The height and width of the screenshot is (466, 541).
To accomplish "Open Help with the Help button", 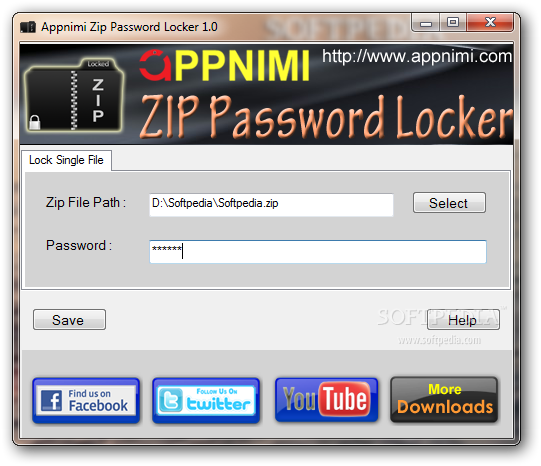I will pos(463,320).
